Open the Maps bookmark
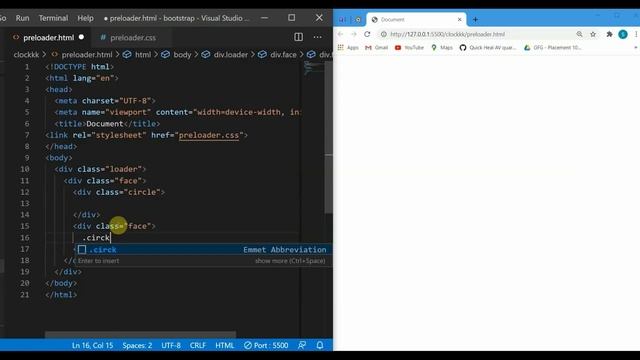 coord(442,48)
